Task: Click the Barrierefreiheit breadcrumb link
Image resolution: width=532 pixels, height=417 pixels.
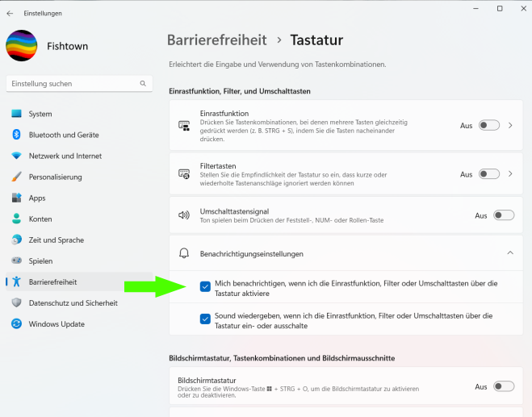Action: tap(217, 40)
